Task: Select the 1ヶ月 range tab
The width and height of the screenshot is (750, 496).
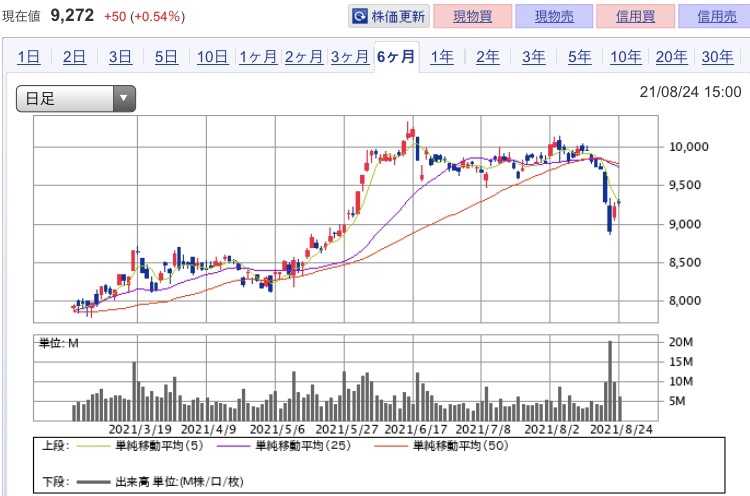Action: (x=258, y=57)
